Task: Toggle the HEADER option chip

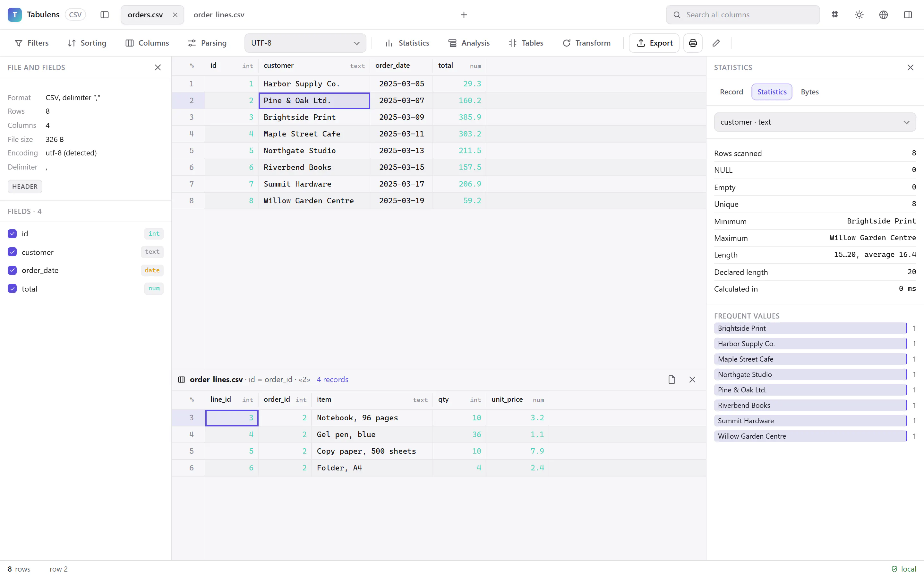Action: pos(25,187)
